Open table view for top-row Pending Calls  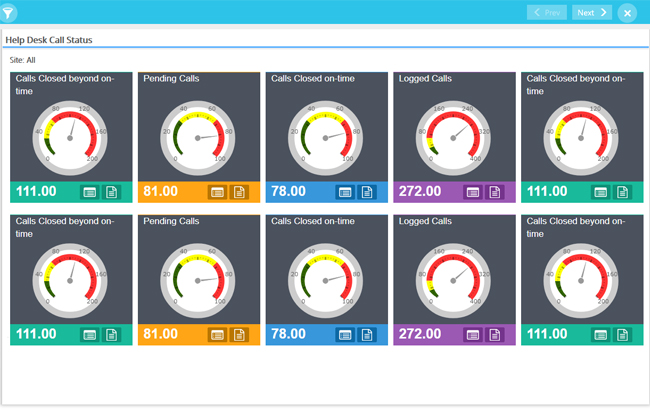coord(217,192)
